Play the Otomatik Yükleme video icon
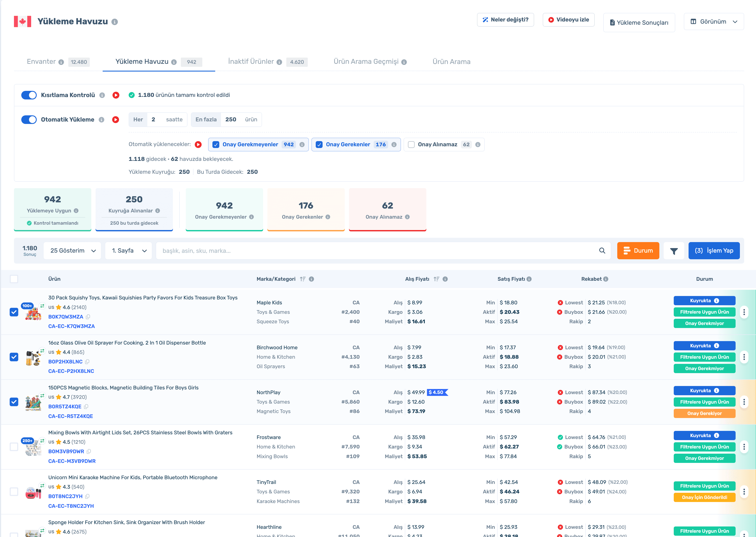Viewport: 756px width, 537px height. coord(115,120)
